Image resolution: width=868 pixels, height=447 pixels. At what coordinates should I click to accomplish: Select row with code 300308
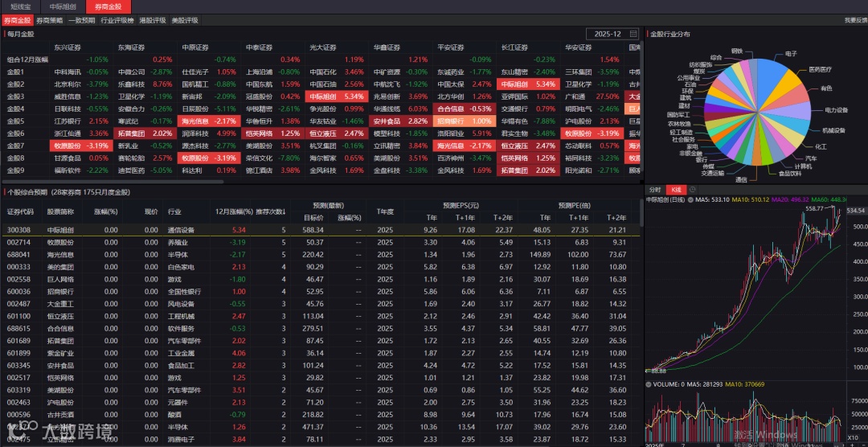(320, 230)
